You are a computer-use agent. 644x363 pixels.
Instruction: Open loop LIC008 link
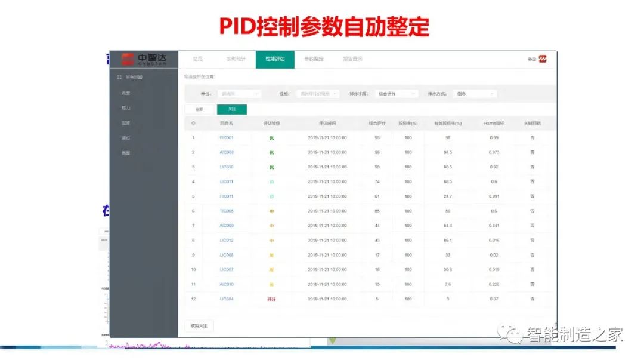pyautogui.click(x=227, y=256)
